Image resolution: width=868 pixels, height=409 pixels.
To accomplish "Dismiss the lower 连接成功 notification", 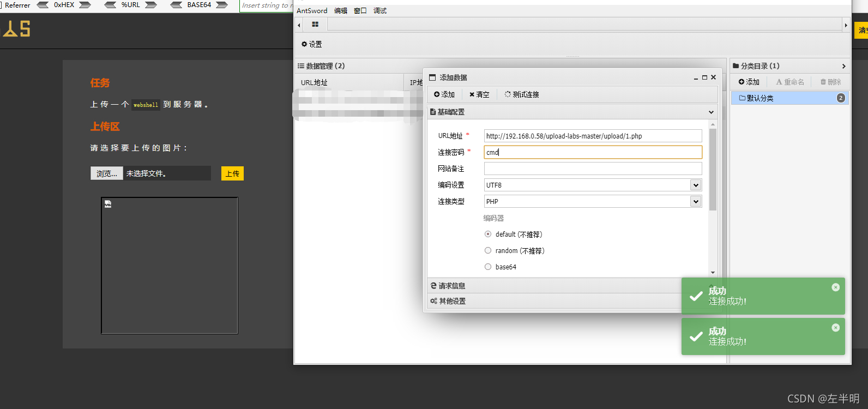I will tap(835, 328).
